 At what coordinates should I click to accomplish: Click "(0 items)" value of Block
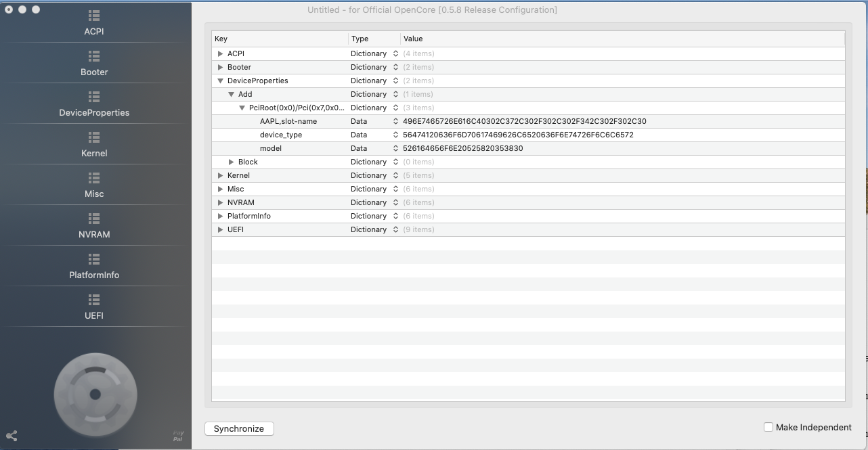pos(419,162)
